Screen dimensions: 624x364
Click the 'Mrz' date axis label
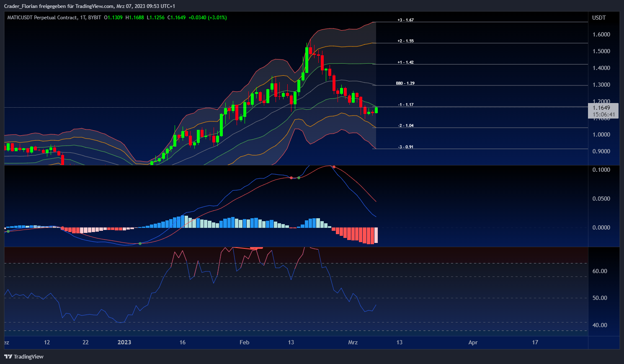tap(353, 342)
